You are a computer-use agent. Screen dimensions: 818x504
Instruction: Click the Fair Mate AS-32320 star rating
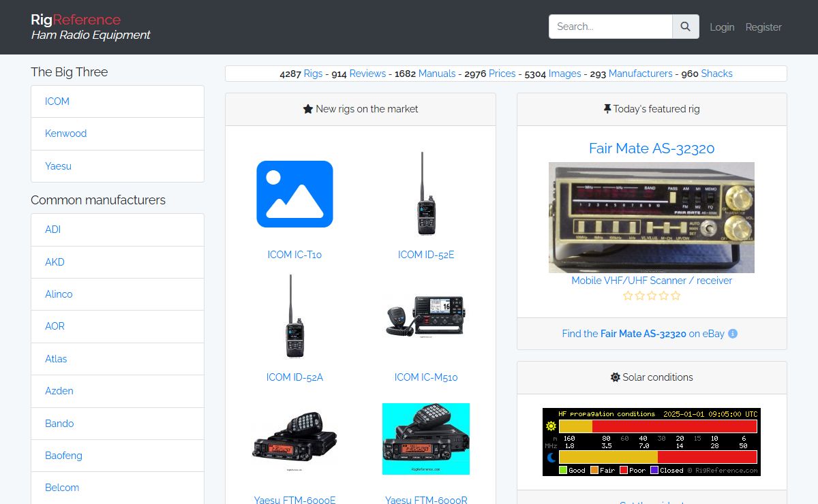(x=652, y=296)
